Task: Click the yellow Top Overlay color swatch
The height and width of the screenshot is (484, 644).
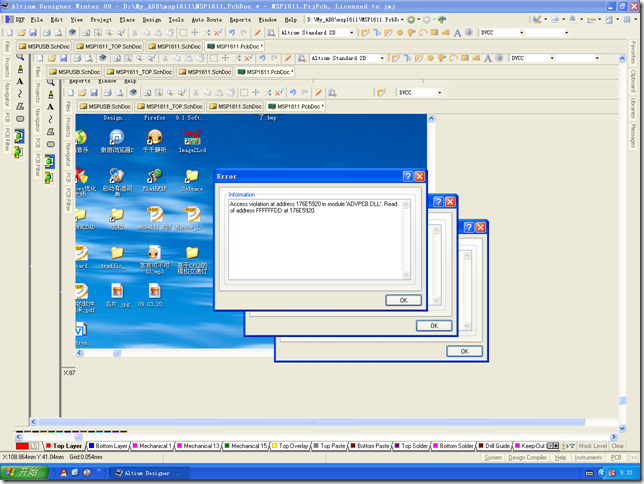Action: pos(274,446)
